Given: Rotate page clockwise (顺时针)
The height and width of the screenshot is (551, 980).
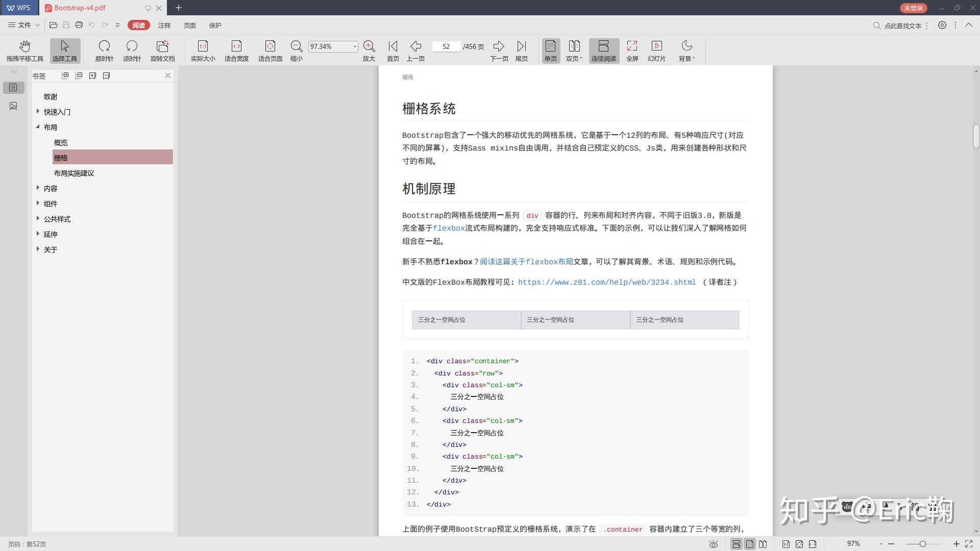Looking at the screenshot, I should tap(104, 51).
